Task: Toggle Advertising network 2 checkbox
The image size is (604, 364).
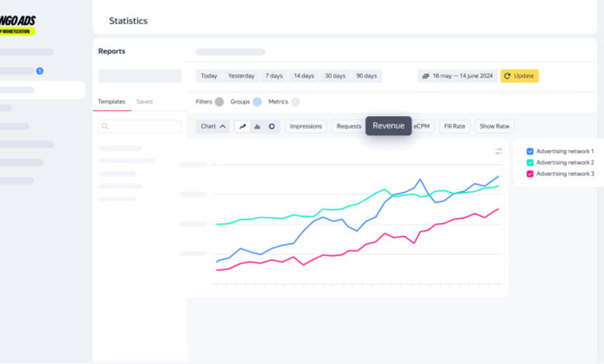Action: (530, 163)
